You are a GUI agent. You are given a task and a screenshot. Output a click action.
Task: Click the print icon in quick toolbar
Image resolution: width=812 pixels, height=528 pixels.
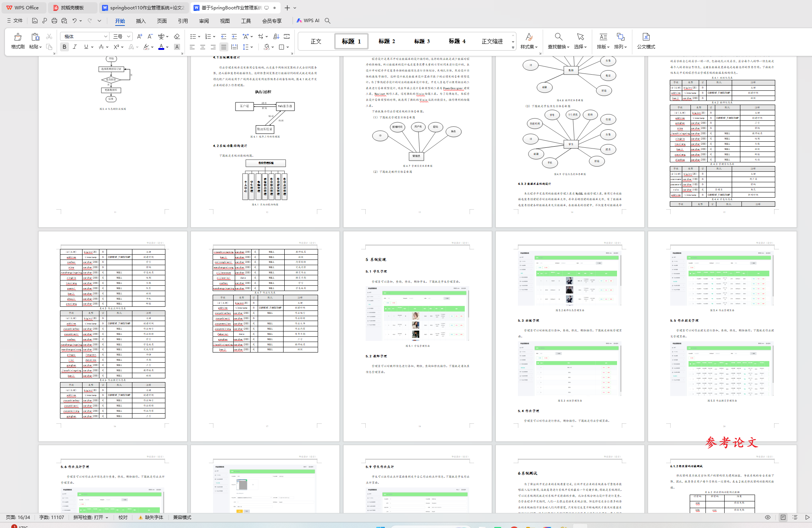click(54, 21)
